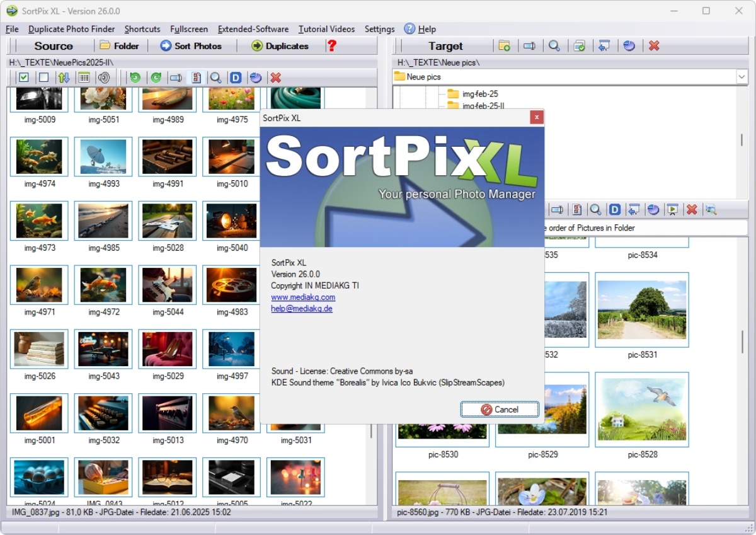Click document batch icon in Target thumbnails toolbar

tap(576, 209)
